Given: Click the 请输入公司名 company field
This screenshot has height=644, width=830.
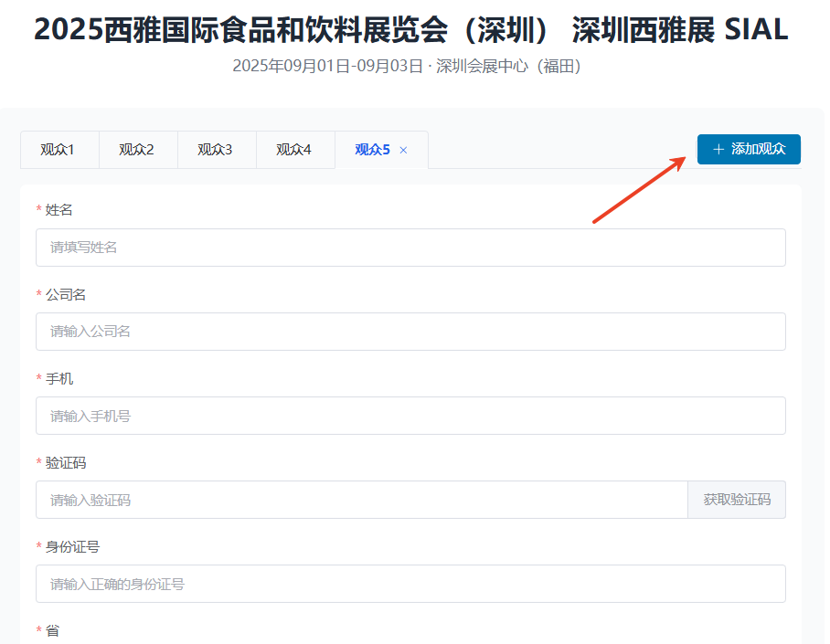Looking at the screenshot, I should click(410, 332).
